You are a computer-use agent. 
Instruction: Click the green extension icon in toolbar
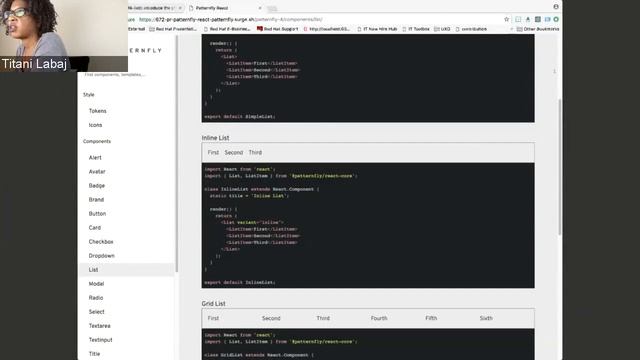click(556, 19)
